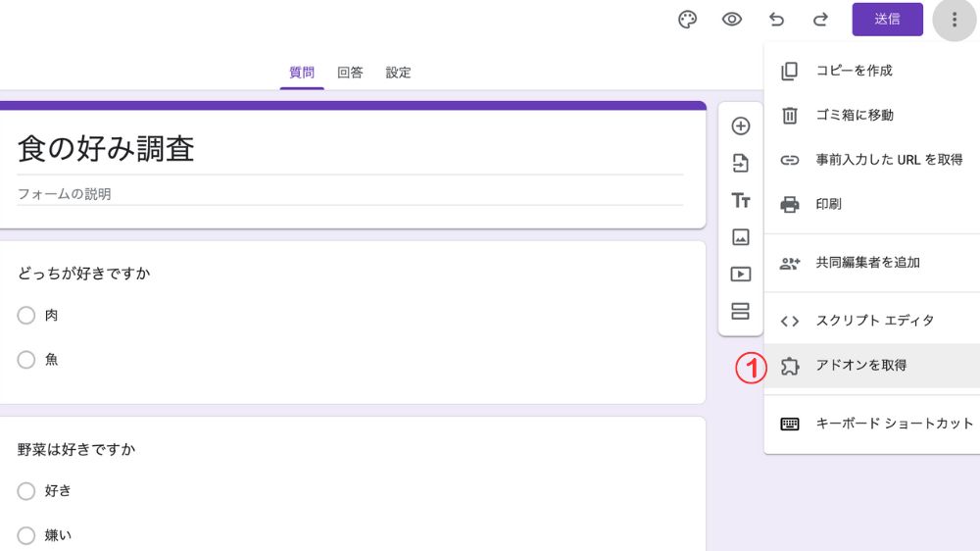
Task: Switch to the 回答 tab
Action: pos(350,73)
